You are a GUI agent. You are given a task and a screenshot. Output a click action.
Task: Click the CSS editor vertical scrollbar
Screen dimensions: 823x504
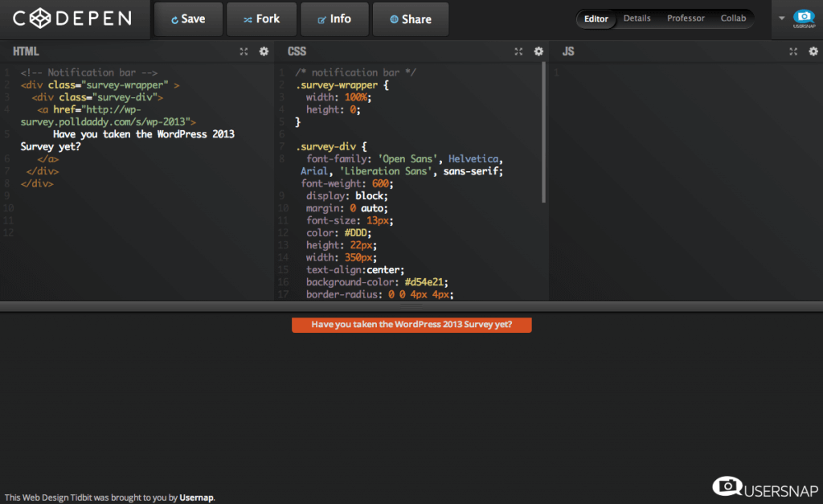(544, 133)
